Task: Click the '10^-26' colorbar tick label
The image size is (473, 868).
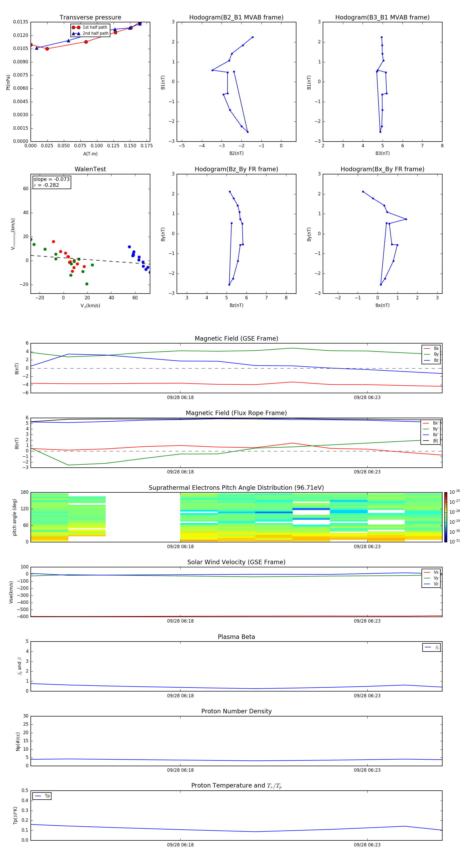Action: [455, 492]
